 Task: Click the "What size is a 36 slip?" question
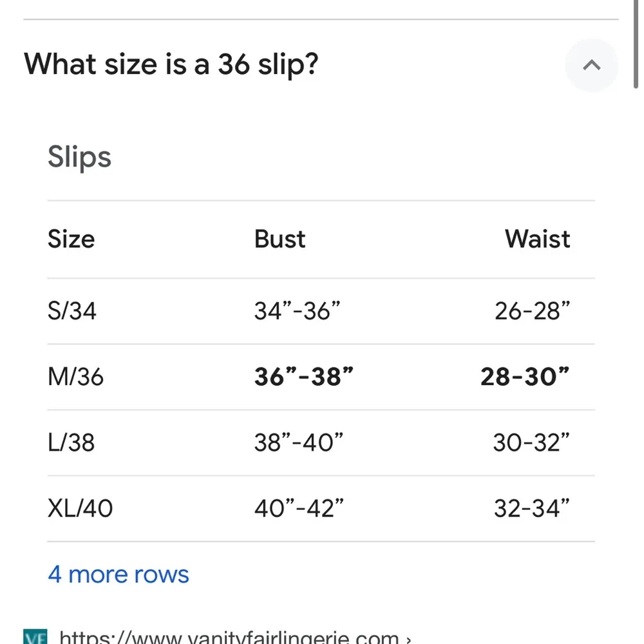[171, 64]
